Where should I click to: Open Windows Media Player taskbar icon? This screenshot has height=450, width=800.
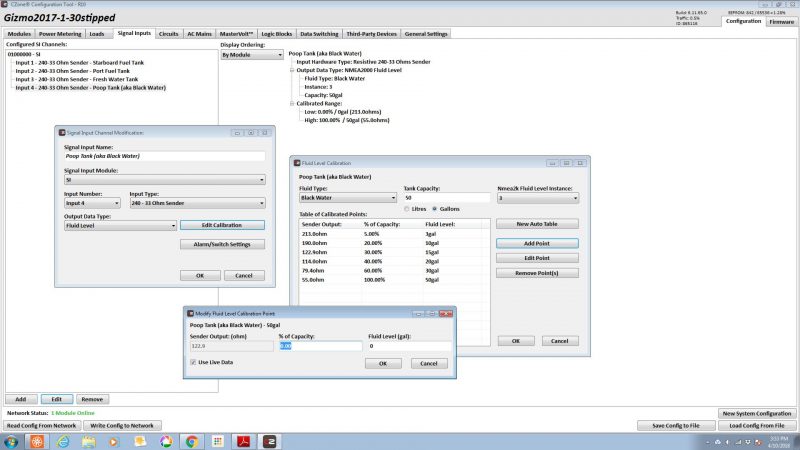pyautogui.click(x=113, y=440)
